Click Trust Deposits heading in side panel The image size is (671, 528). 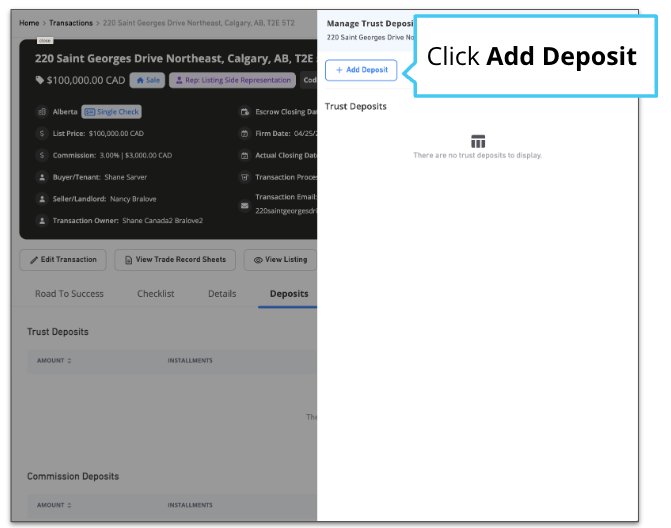click(x=356, y=107)
